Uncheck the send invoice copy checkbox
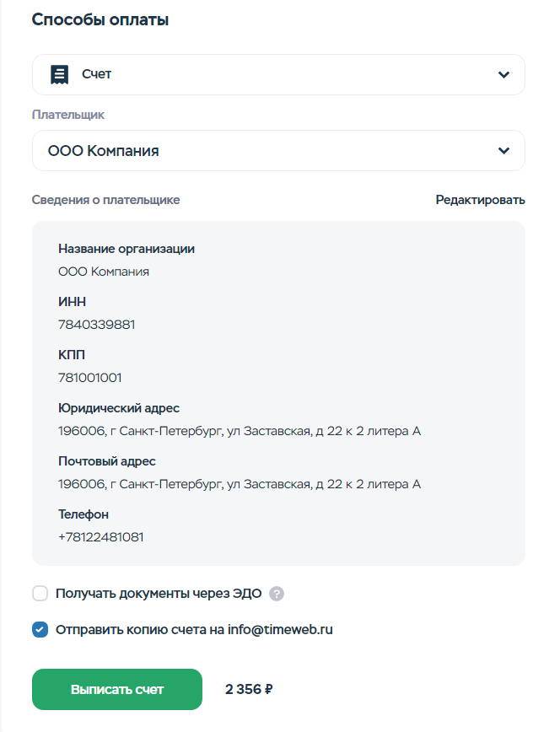 (x=40, y=629)
